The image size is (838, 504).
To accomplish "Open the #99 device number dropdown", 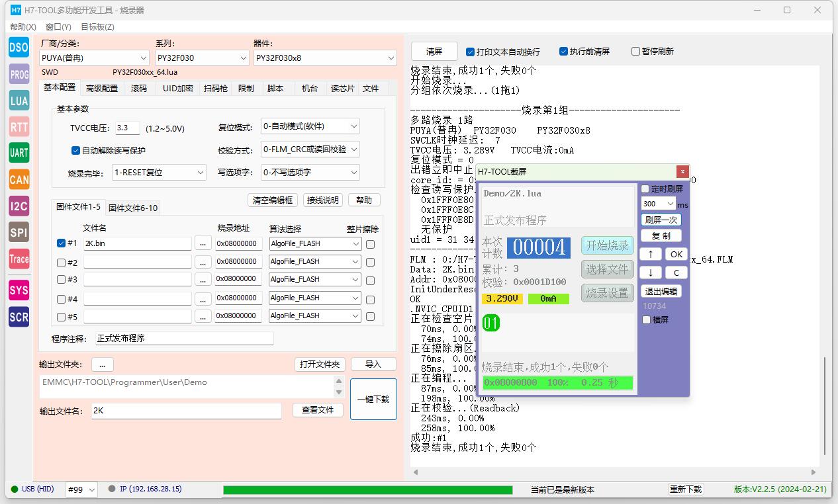I will pos(82,489).
